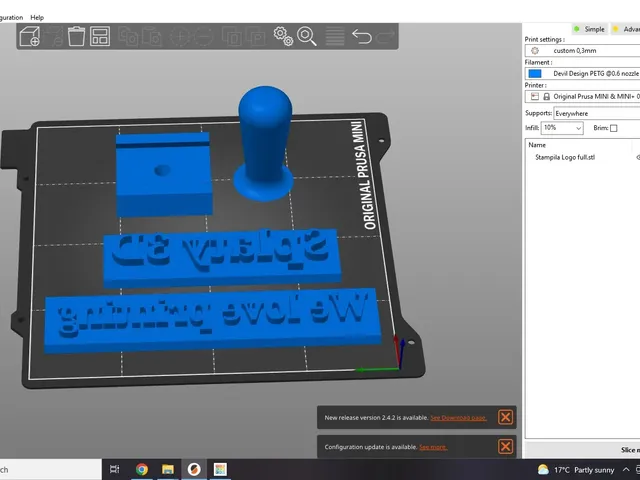Click the Remove instance minus icon

[x=204, y=36]
